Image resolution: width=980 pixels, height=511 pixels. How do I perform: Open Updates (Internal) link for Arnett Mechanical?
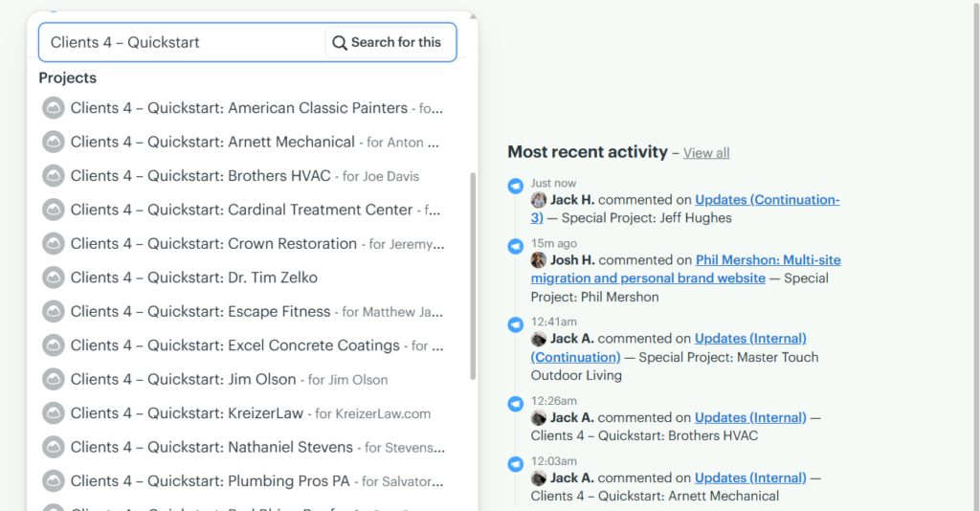tap(750, 478)
